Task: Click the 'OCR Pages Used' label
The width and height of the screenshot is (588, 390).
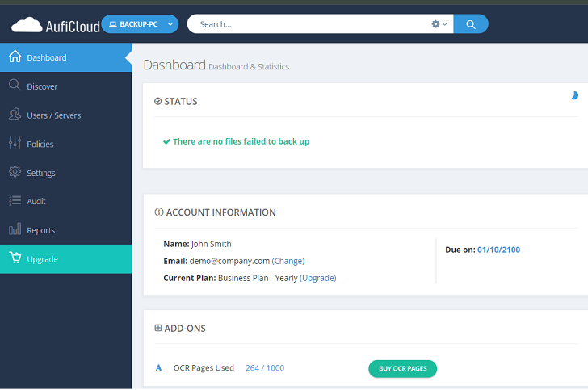Action: 204,368
